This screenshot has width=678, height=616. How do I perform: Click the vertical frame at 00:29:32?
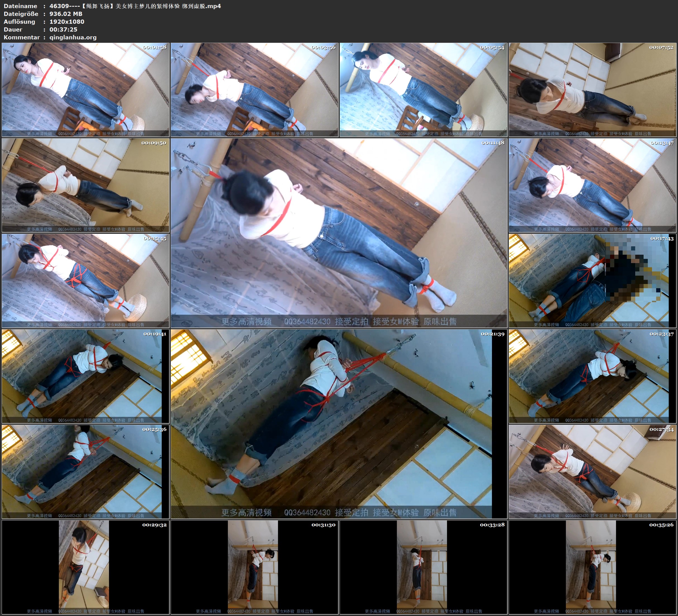tap(85, 567)
